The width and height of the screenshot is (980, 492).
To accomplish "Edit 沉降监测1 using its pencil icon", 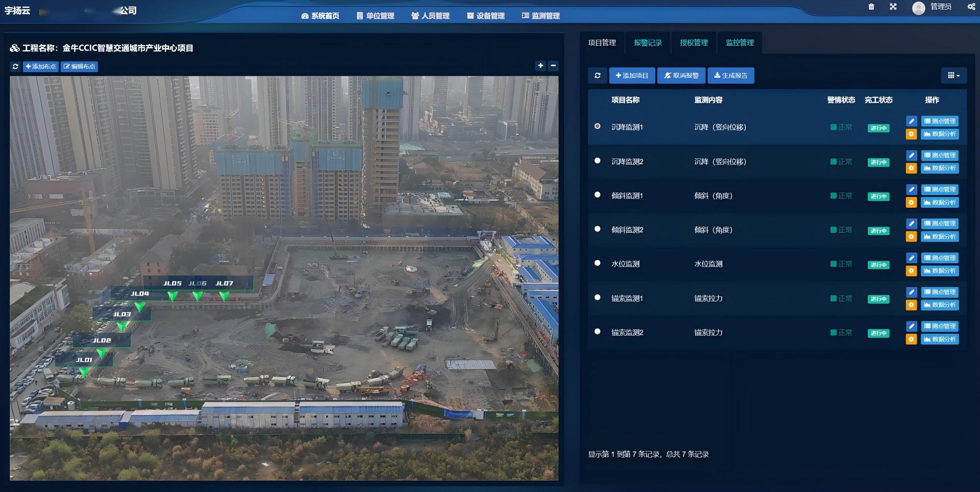I will point(911,121).
